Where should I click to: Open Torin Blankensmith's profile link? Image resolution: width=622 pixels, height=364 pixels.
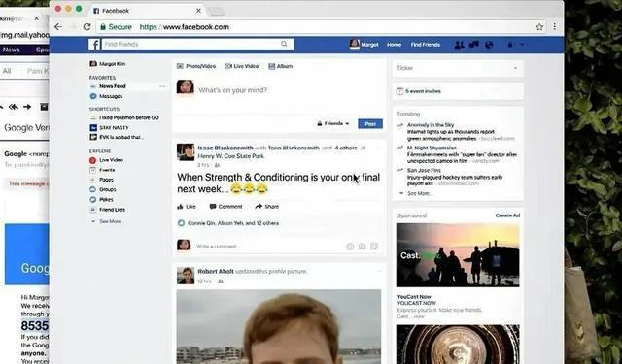pos(294,148)
